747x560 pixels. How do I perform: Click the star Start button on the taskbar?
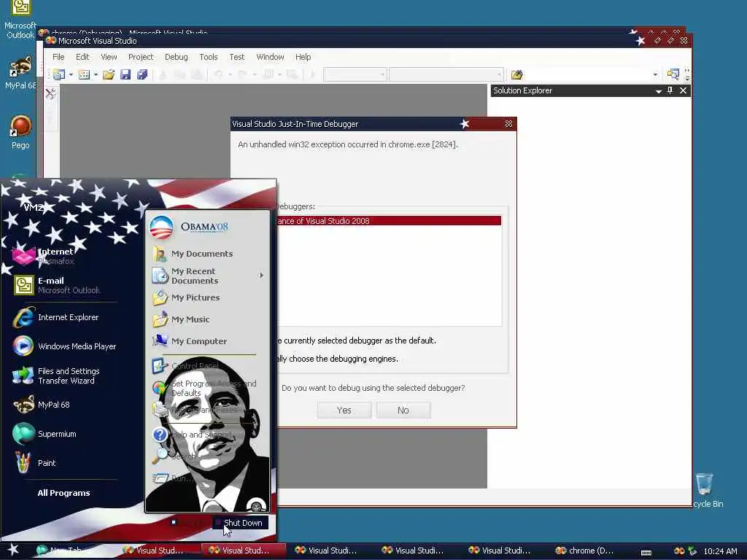tap(13, 550)
